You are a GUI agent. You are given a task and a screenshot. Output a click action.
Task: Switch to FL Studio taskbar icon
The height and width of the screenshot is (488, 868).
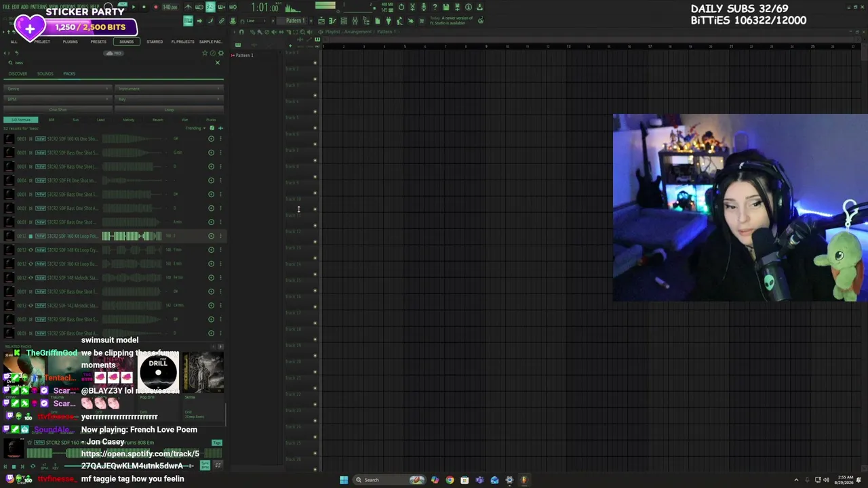[524, 480]
